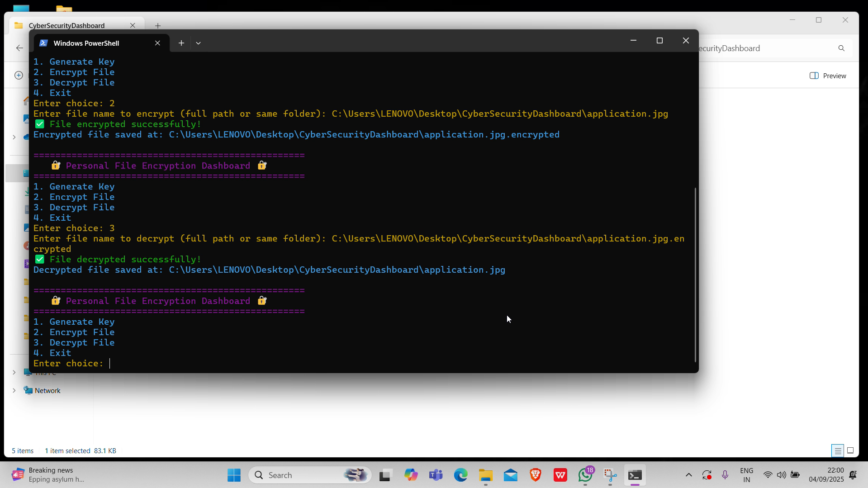Launch Copilot from the taskbar
Image resolution: width=868 pixels, height=488 pixels.
pos(411,475)
